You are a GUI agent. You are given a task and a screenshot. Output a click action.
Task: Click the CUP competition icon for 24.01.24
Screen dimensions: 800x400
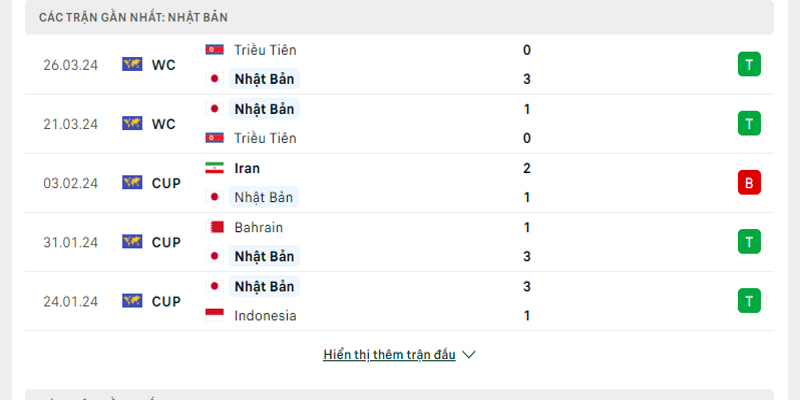click(x=132, y=300)
